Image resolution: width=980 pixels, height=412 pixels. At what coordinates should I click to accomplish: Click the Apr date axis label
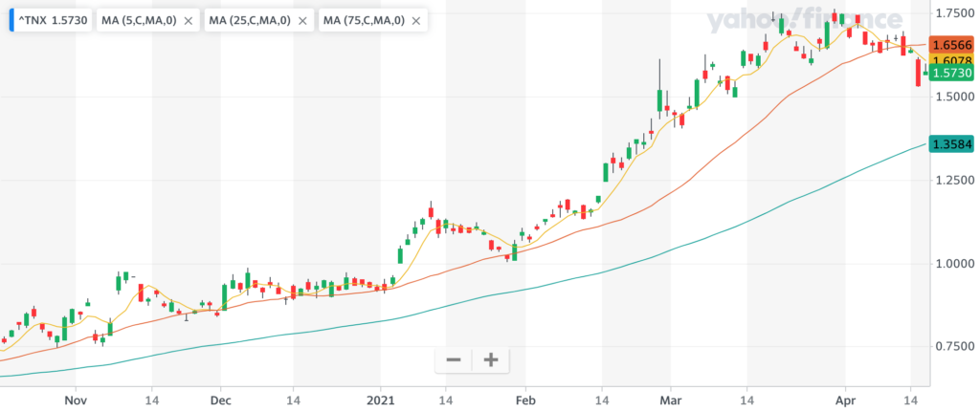846,399
